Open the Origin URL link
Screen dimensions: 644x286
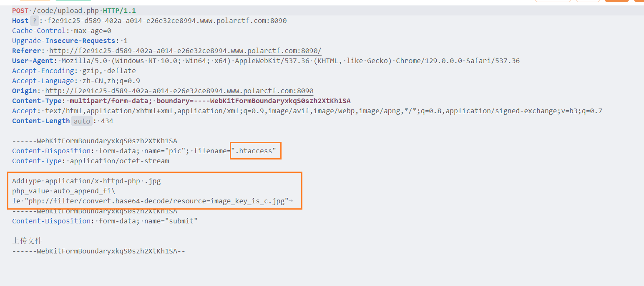179,91
